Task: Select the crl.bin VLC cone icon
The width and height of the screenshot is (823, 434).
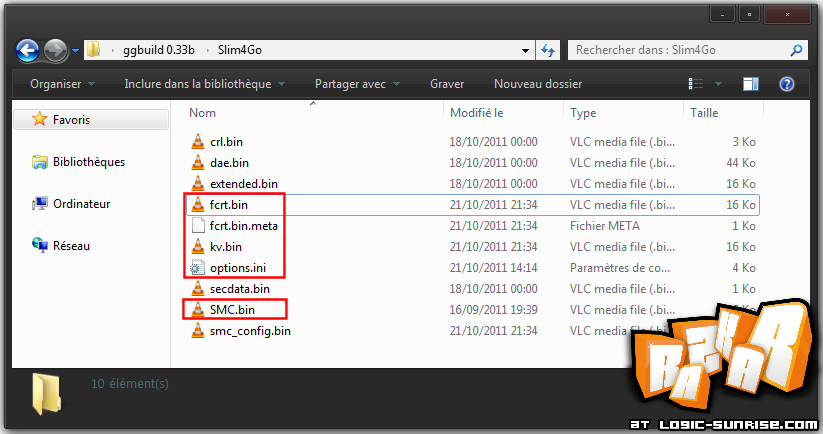Action: click(x=197, y=142)
